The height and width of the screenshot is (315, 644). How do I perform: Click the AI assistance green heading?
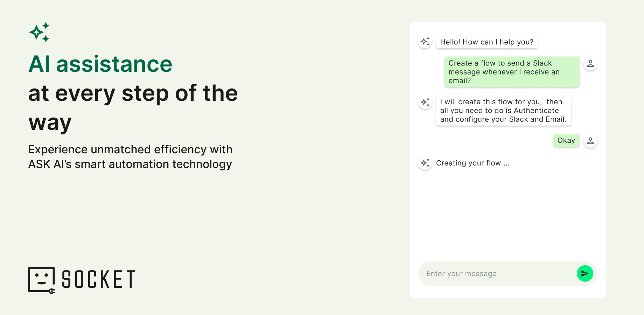(100, 64)
